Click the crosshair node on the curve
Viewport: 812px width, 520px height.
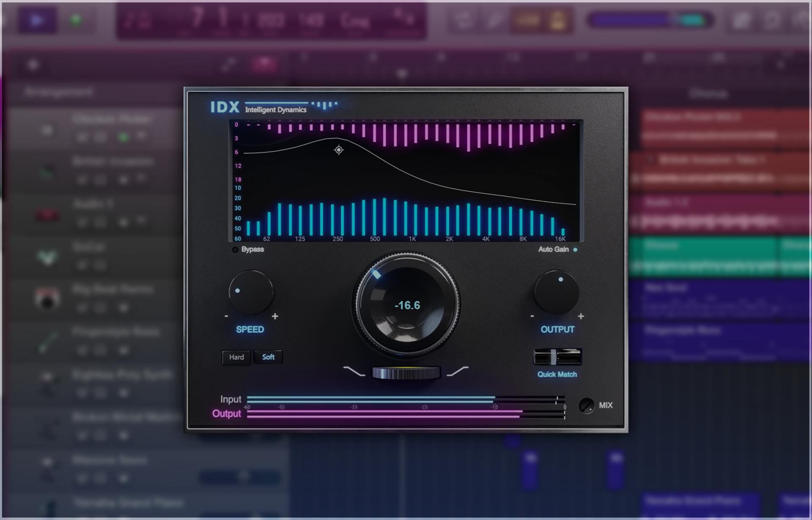338,150
